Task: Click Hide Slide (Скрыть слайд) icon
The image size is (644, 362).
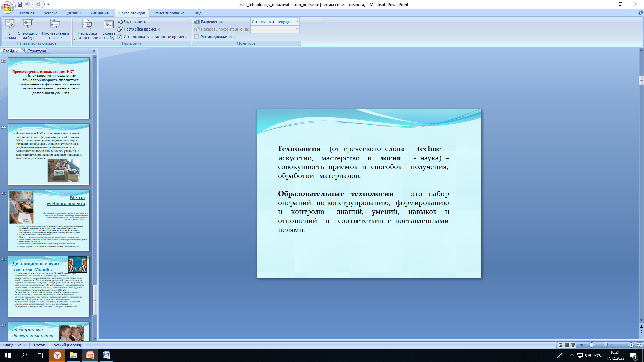Action: click(109, 25)
